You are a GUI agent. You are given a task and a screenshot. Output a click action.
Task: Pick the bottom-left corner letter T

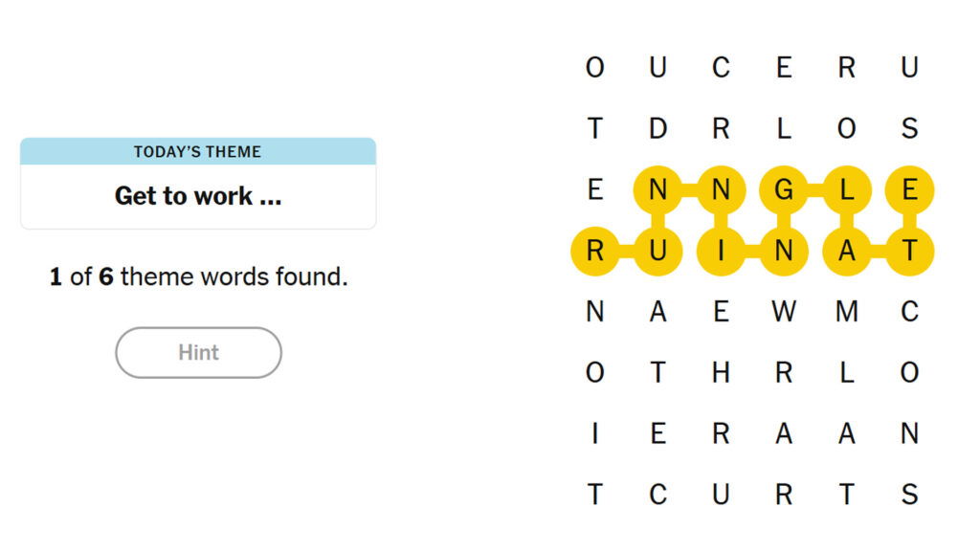pos(594,495)
